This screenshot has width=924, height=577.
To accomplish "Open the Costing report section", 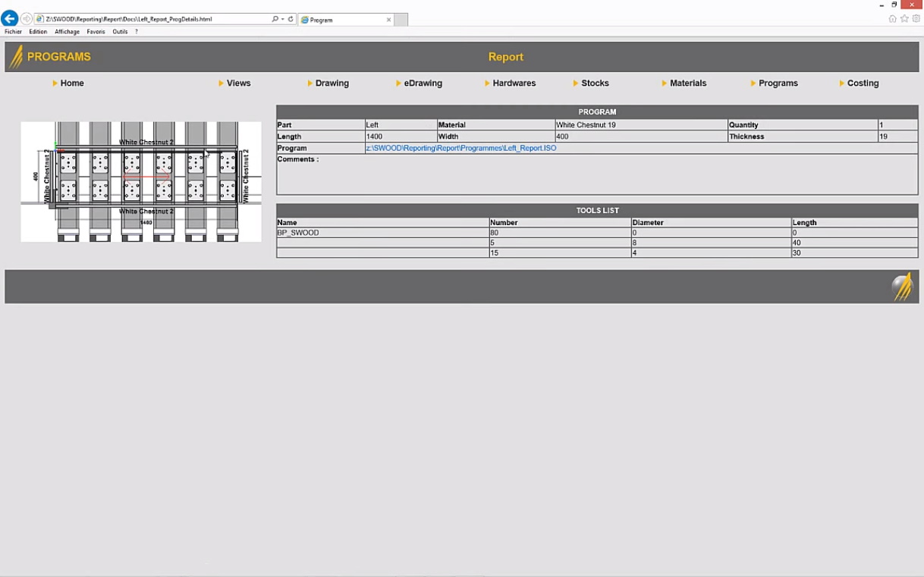I will [x=863, y=83].
